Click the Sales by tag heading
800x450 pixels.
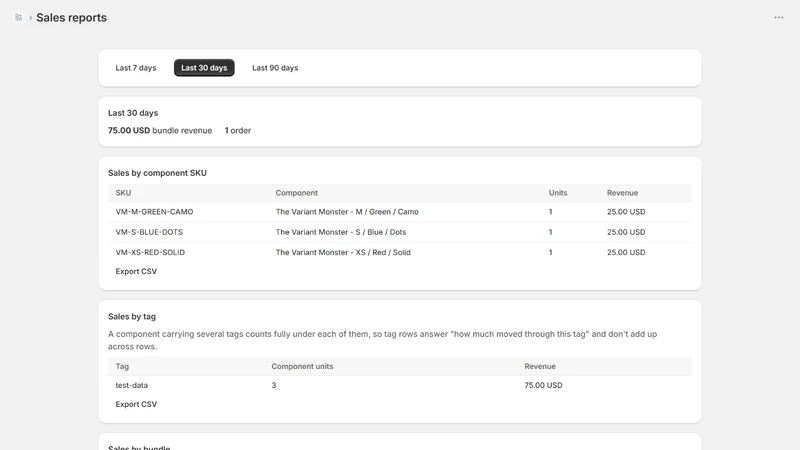point(132,317)
